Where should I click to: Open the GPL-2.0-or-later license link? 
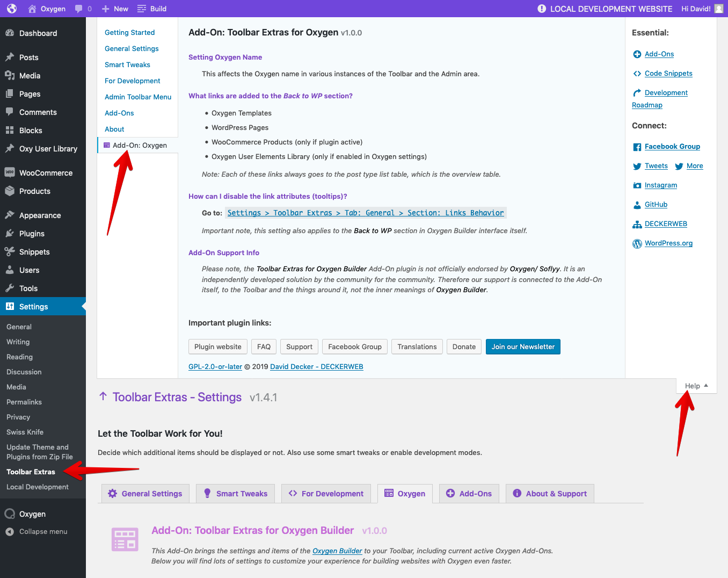[215, 366]
